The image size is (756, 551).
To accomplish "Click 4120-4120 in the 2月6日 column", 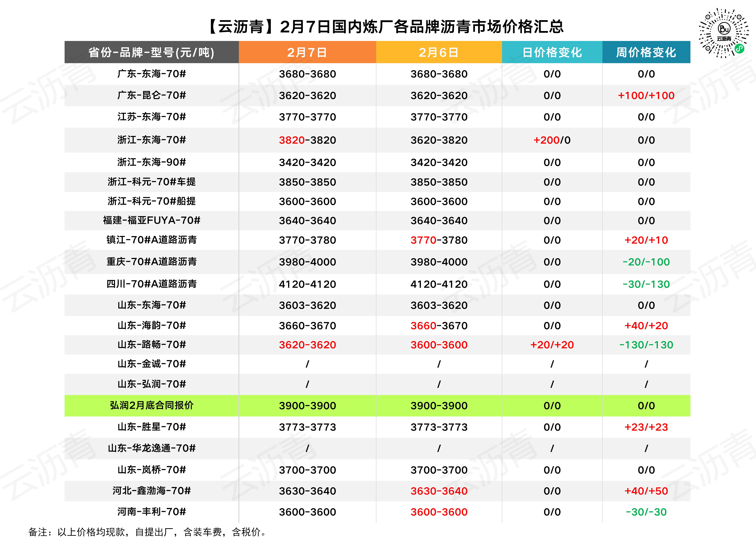I will [439, 284].
